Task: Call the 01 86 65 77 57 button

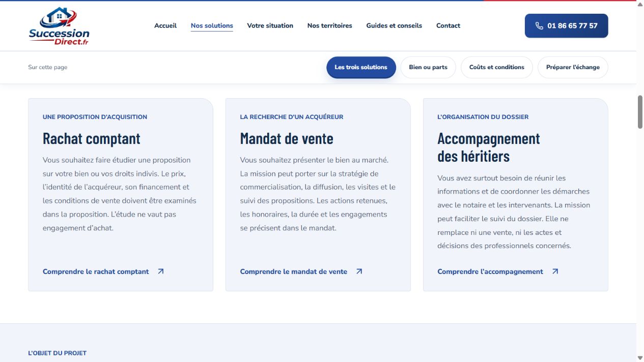Action: 567,25
